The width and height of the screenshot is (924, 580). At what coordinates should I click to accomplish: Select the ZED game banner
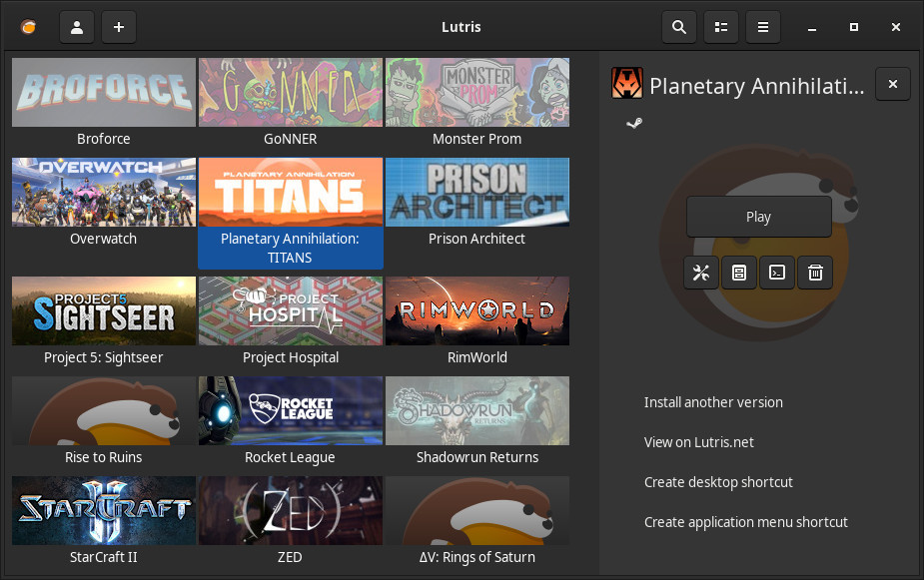[291, 510]
